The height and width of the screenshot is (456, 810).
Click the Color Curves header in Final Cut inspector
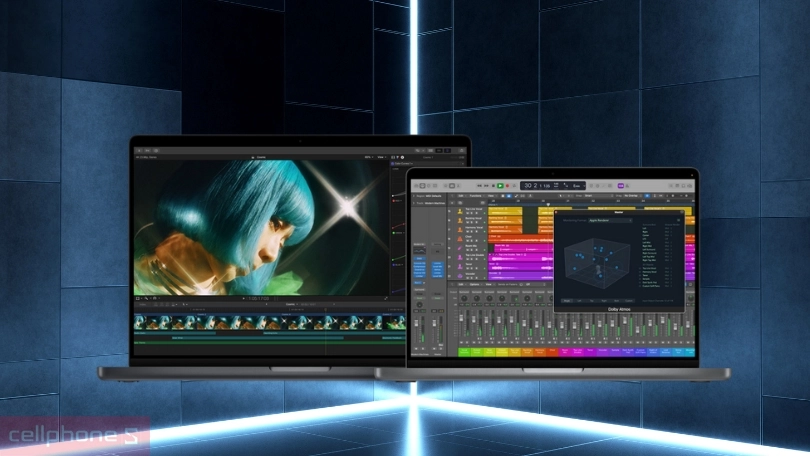point(428,164)
